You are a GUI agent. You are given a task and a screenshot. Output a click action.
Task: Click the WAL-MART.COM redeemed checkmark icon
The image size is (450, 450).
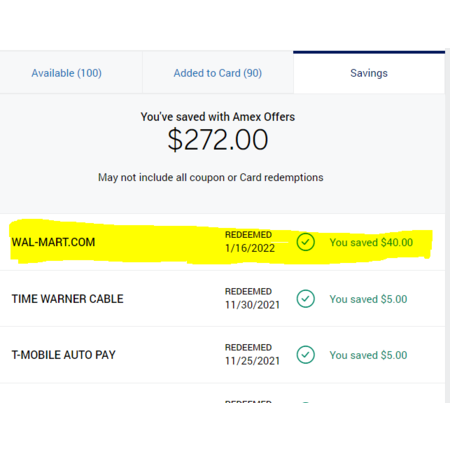click(306, 242)
